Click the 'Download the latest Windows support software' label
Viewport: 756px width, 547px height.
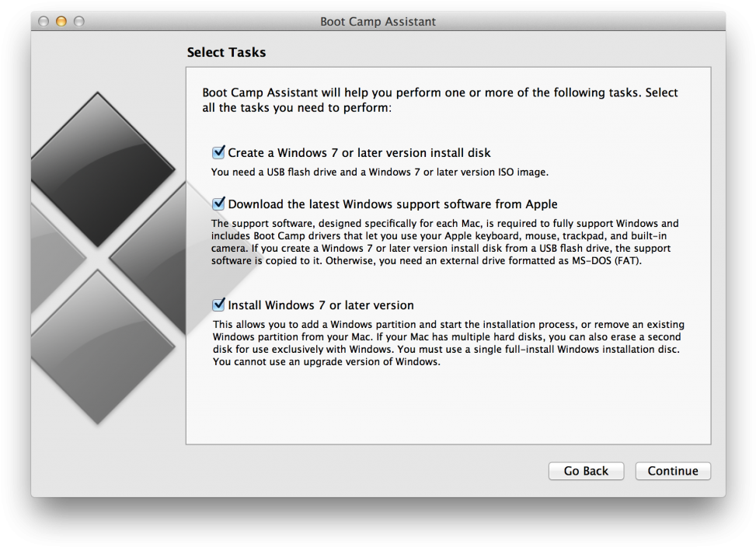pos(392,204)
